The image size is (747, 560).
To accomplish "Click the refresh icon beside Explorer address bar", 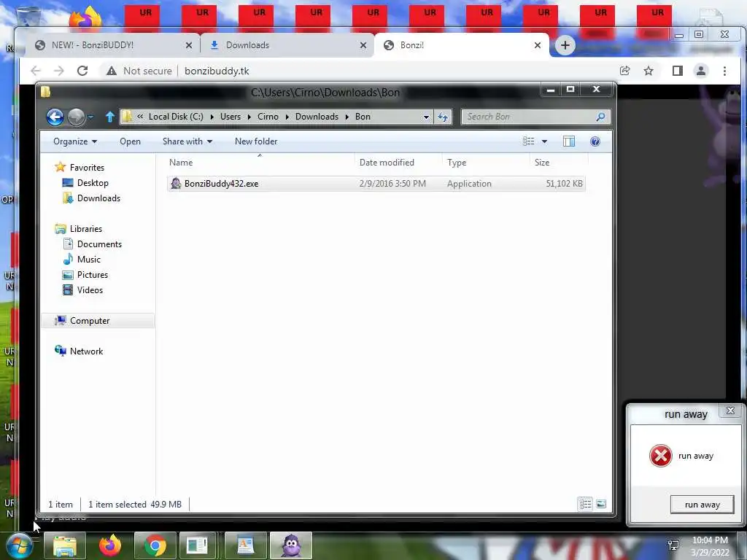I will 443,117.
